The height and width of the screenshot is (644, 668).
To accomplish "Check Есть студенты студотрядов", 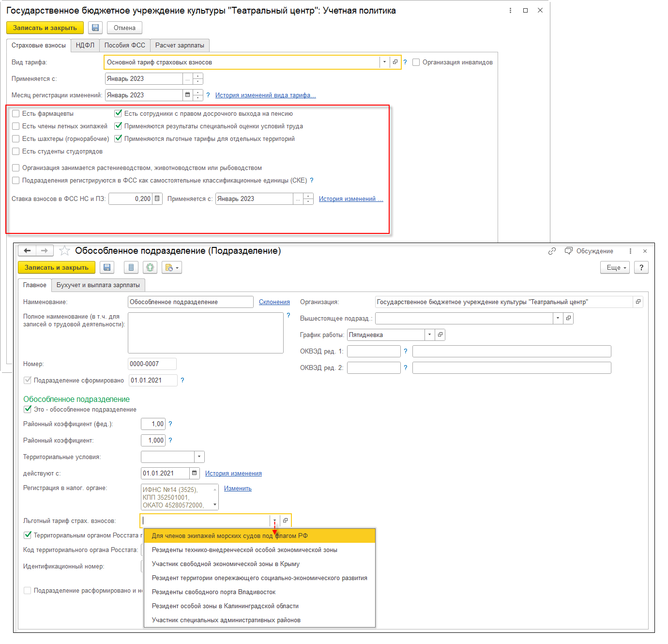I will 16,151.
